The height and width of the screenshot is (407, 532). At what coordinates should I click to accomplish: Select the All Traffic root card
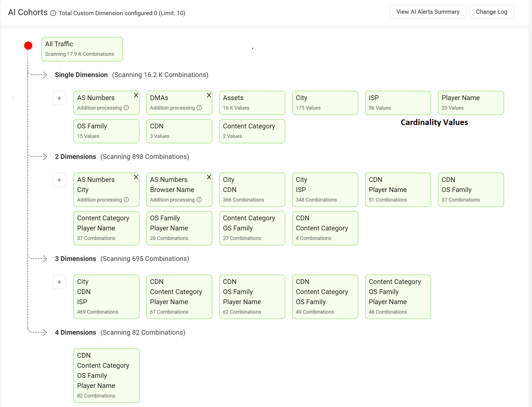[x=82, y=49]
